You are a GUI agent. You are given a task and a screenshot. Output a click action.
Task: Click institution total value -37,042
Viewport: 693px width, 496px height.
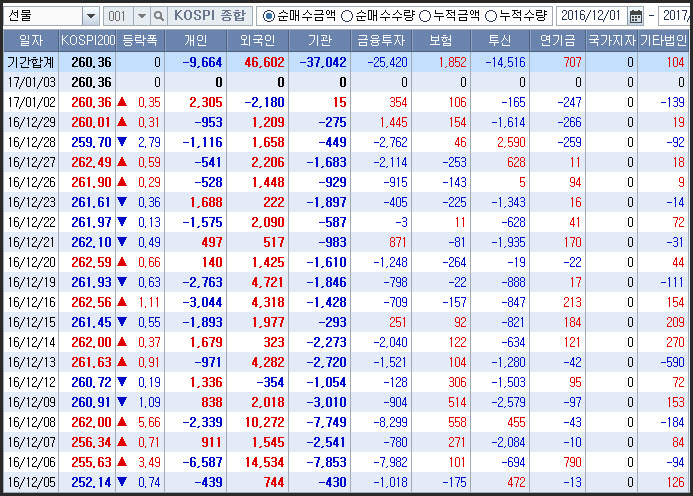click(323, 62)
